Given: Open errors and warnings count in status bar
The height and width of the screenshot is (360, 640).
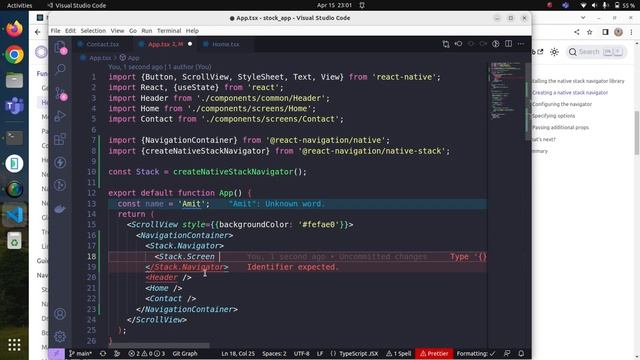Looking at the screenshot, I should [147, 353].
